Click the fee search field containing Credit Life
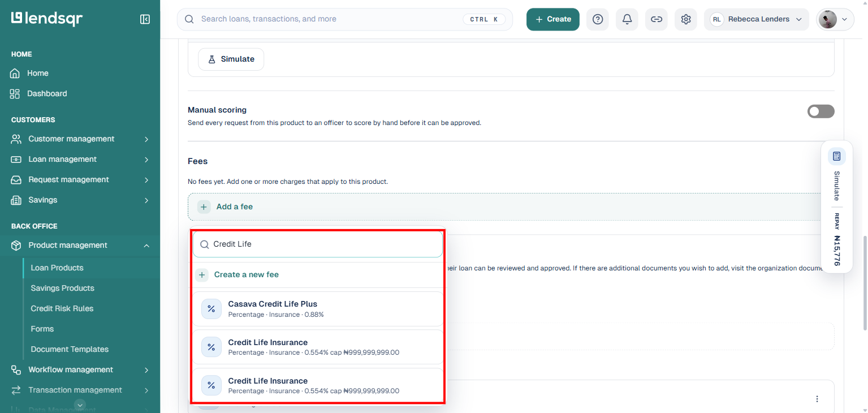Image resolution: width=868 pixels, height=413 pixels. [x=318, y=244]
